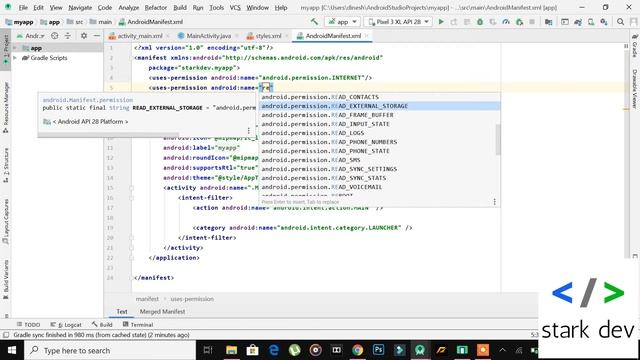Open the Refactor menu
Screen dimensions: 640x360
click(x=156, y=7)
